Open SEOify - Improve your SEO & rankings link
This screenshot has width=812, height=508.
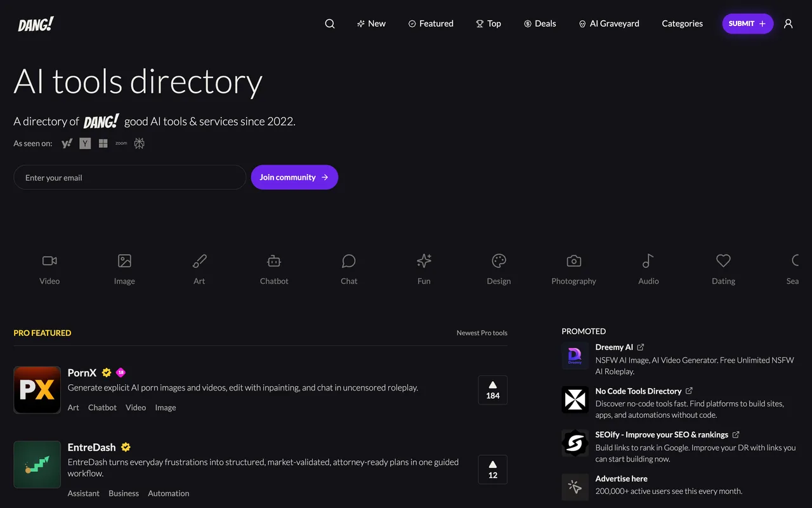662,435
